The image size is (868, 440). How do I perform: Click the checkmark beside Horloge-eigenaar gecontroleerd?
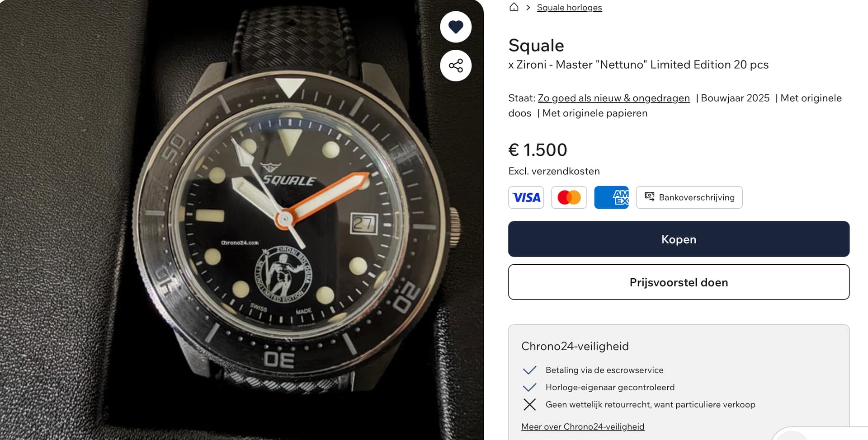click(529, 388)
